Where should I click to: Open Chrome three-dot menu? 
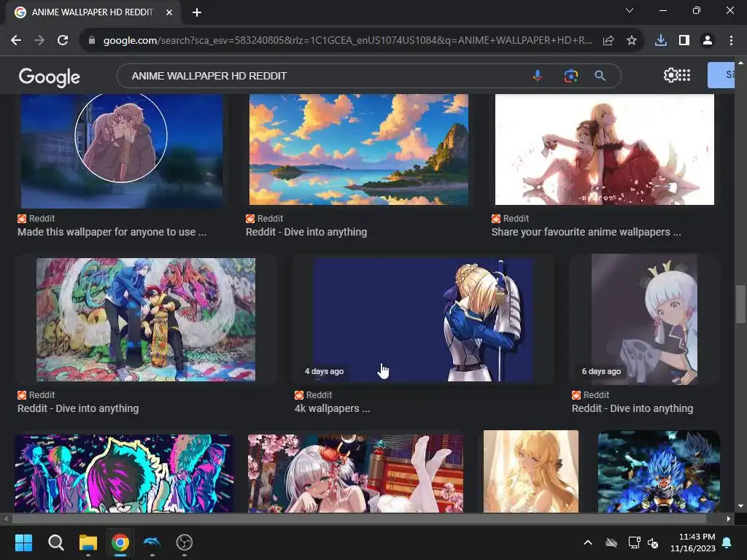pyautogui.click(x=731, y=41)
